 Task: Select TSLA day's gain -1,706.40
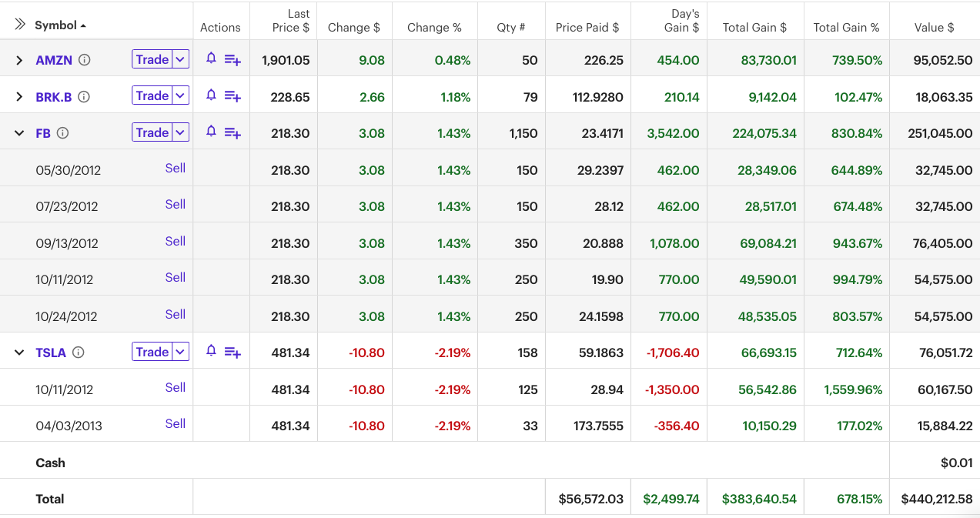coord(673,353)
